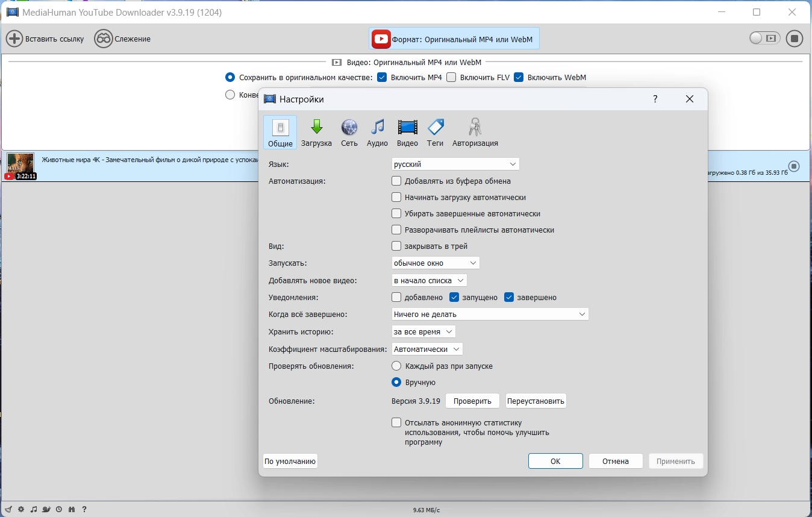Click the Отмена button
This screenshot has width=812, height=517.
coord(616,461)
